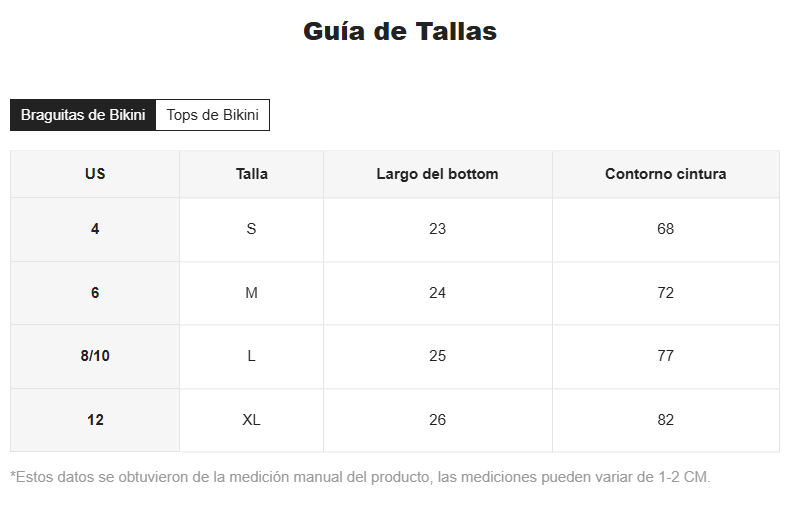Viewport: 793px width, 507px height.
Task: Select the US size 6 row cell
Action: (95, 293)
